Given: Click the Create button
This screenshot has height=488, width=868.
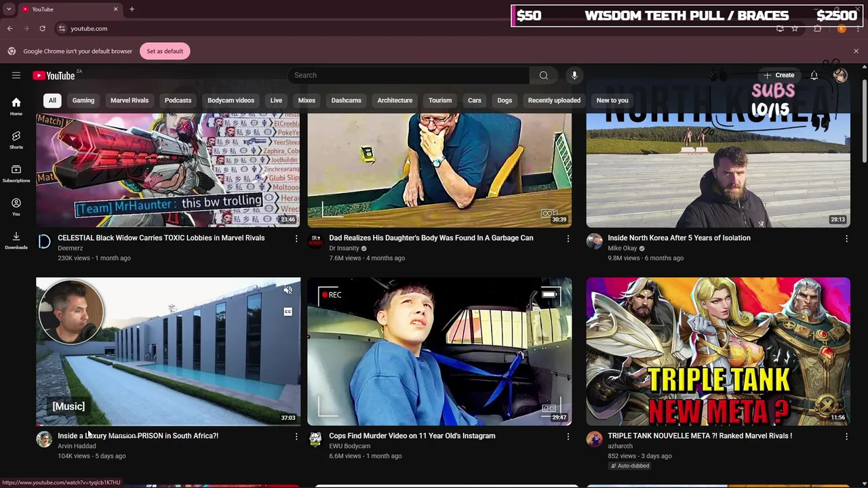Looking at the screenshot, I should [778, 75].
